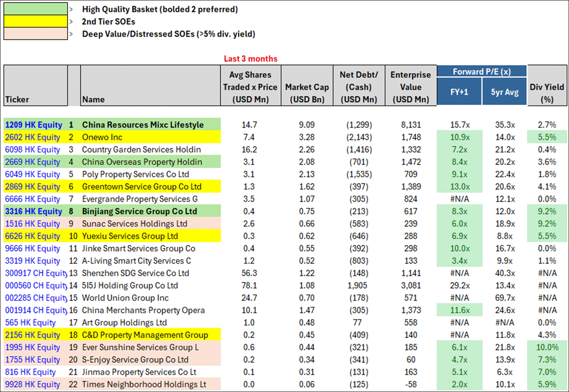569x392 pixels.
Task: Select the A-Living Smart City Services C cell
Action: (150, 261)
